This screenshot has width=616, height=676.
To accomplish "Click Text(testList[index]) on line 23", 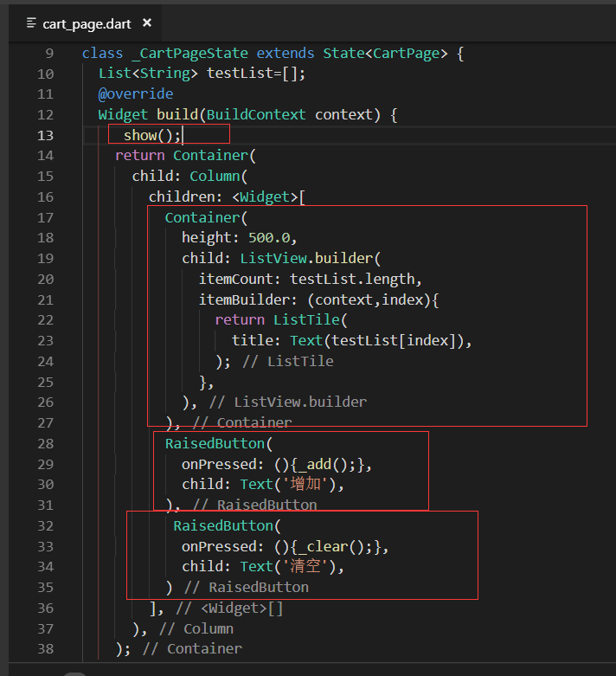I will (377, 341).
